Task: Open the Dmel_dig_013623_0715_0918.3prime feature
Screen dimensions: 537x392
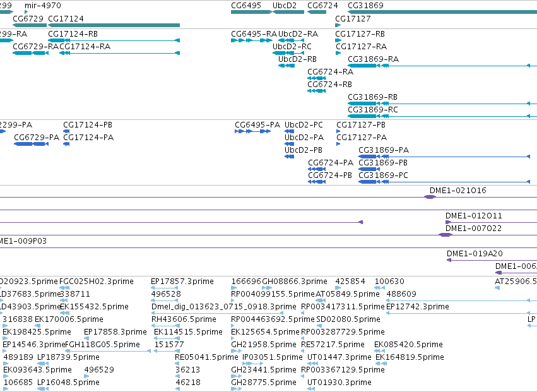Action: pyautogui.click(x=217, y=313)
